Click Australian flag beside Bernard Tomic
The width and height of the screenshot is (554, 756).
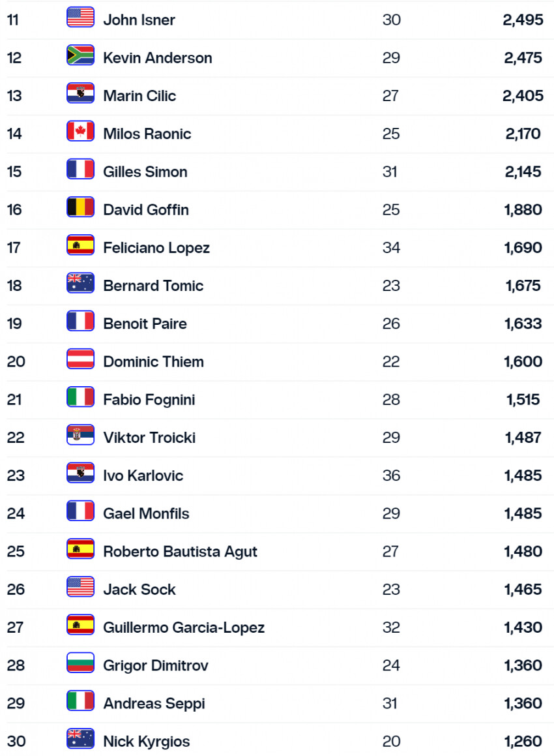click(80, 284)
